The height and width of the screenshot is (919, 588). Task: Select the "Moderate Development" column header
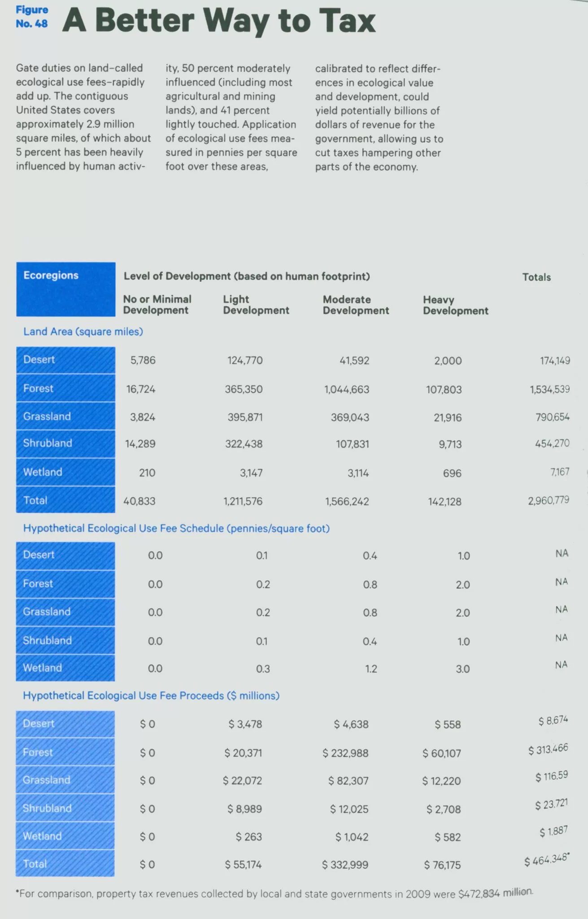click(x=356, y=305)
